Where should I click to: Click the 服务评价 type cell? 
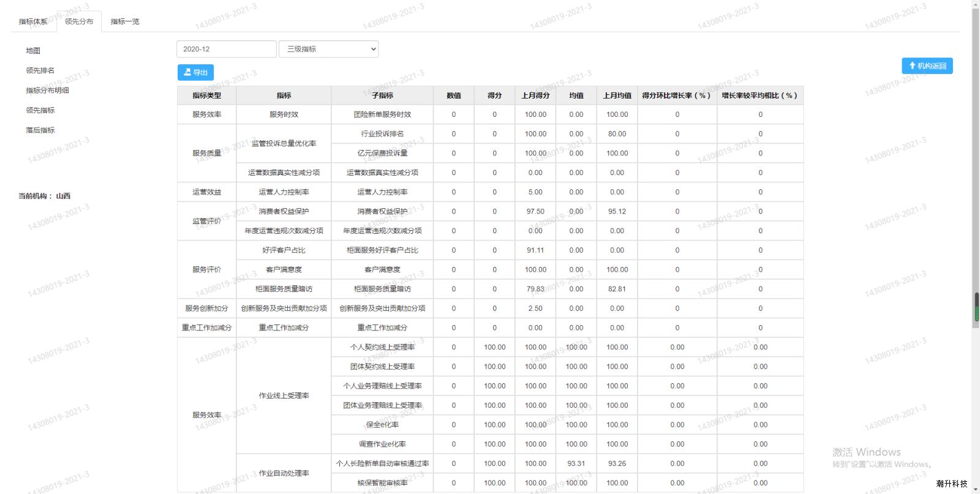pos(206,269)
